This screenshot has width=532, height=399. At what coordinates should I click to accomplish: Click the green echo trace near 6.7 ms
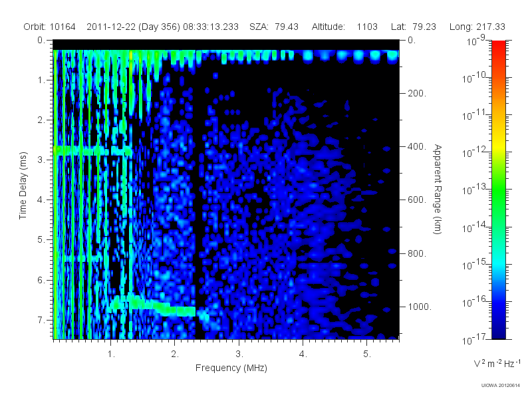(x=153, y=305)
